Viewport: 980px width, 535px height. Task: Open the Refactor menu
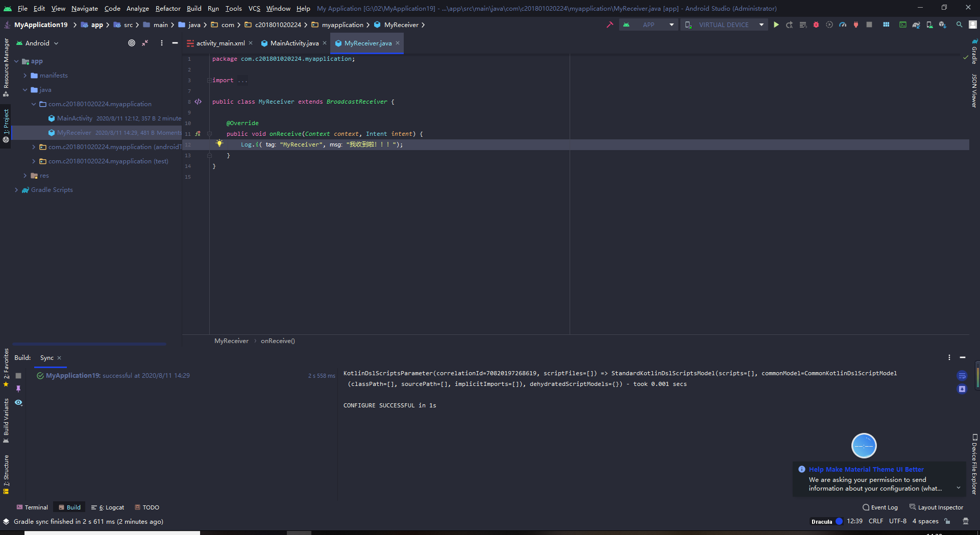(x=168, y=8)
